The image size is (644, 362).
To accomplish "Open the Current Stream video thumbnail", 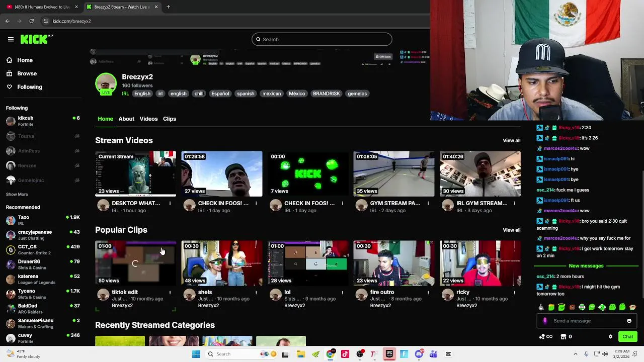I will 136,173.
